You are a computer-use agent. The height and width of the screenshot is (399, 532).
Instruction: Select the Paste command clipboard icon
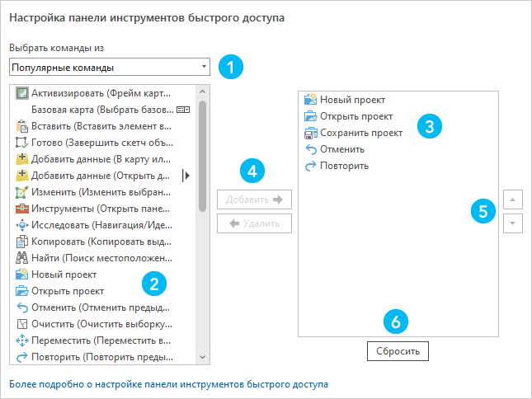tap(22, 126)
